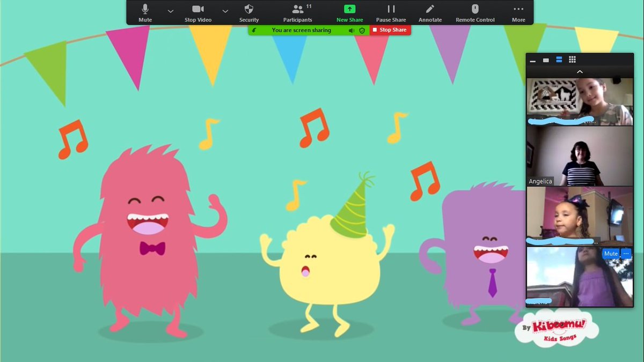Open the Security shield menu
Image resolution: width=644 pixels, height=362 pixels.
pyautogui.click(x=249, y=13)
